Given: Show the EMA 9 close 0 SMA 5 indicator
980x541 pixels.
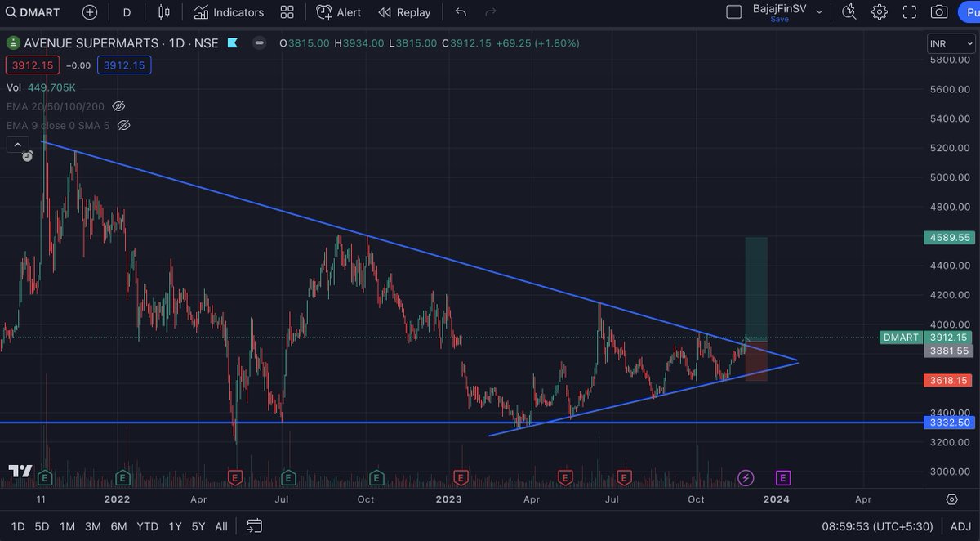Looking at the screenshot, I should [x=124, y=126].
